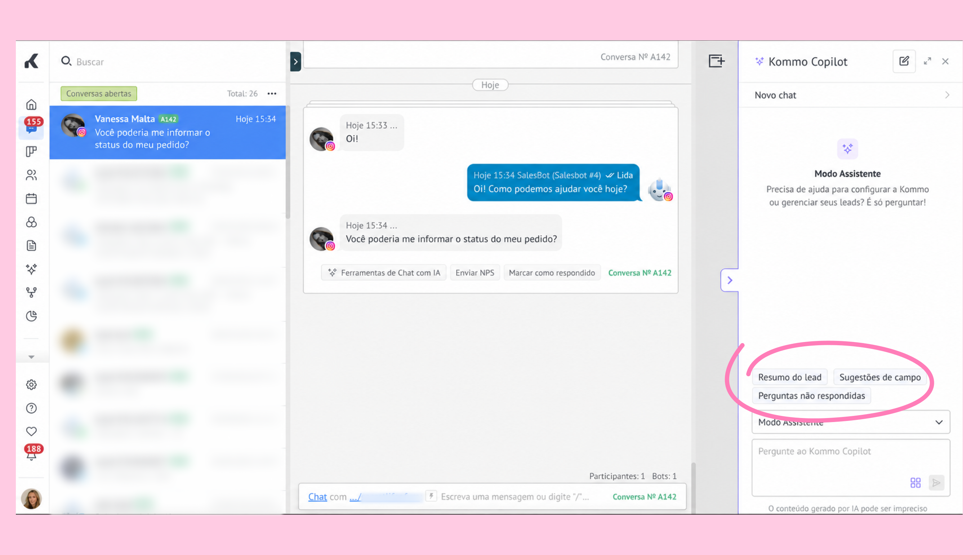Screen dimensions: 980x555
Task: Click the Kommo Copilot sparkle icon
Action: tap(759, 61)
